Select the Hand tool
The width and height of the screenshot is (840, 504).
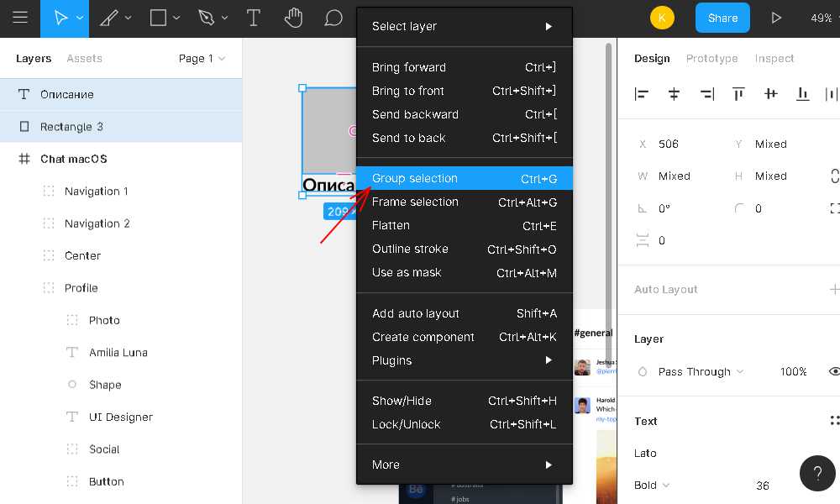tap(293, 18)
